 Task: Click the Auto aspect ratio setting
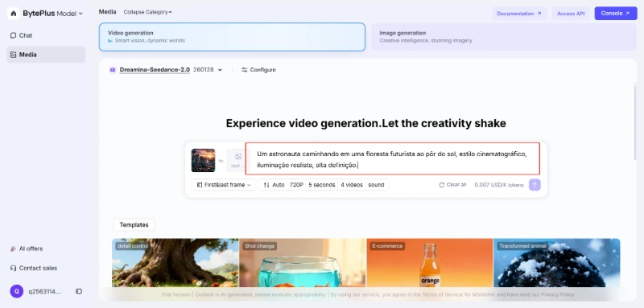(278, 185)
